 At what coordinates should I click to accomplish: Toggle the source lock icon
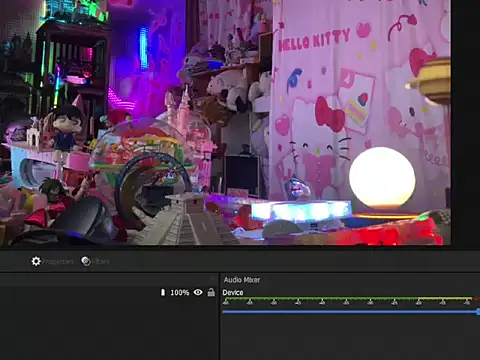coord(211,292)
